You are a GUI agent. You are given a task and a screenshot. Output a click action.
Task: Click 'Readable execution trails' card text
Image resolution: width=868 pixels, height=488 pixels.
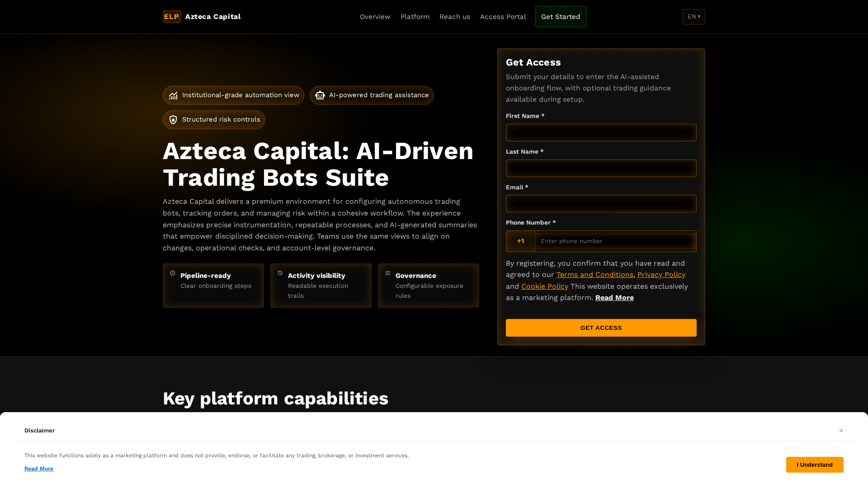[318, 291]
